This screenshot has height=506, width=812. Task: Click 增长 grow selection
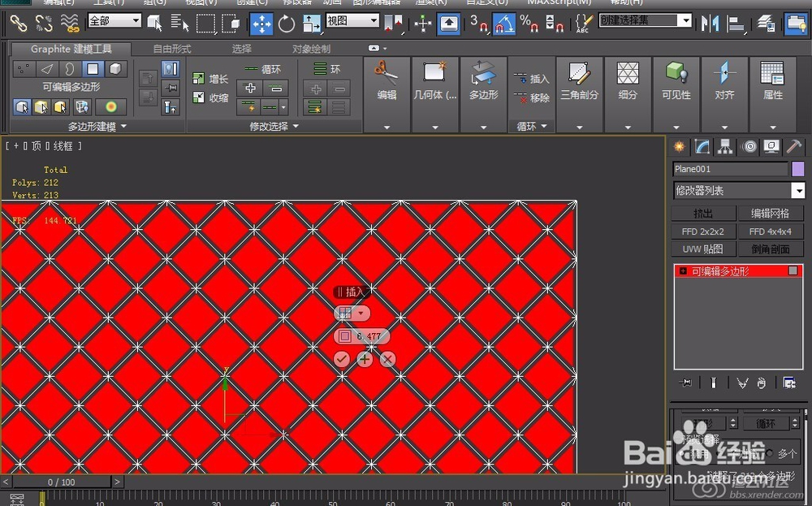pyautogui.click(x=210, y=79)
